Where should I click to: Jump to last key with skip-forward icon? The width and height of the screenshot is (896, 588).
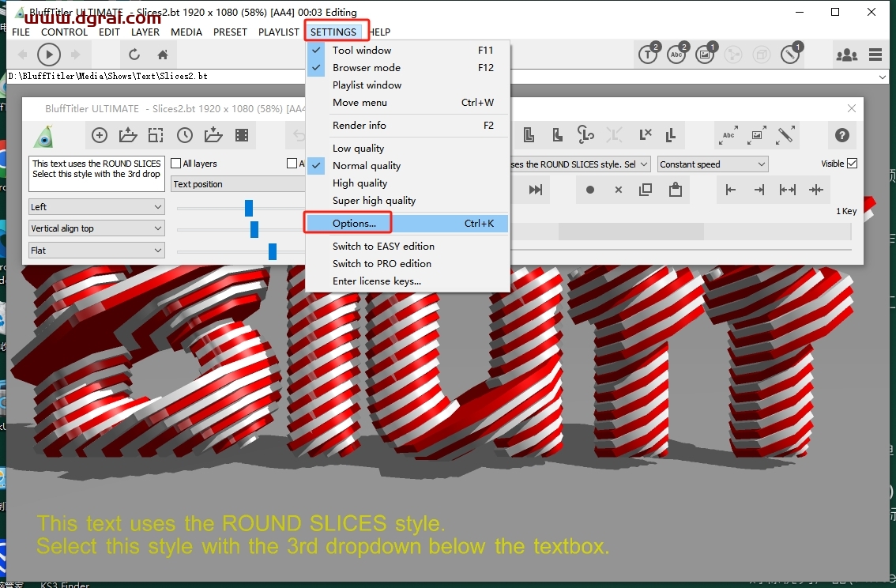coord(536,190)
